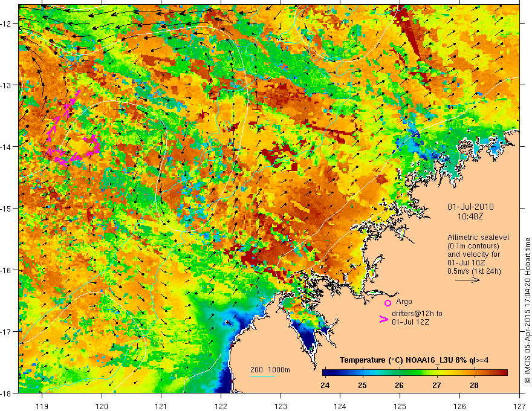Click the "Altimetric sealevel" text

(478, 238)
